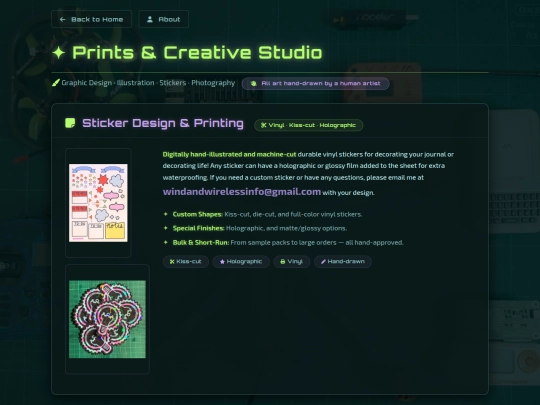Click the person icon in About button
This screenshot has width=540, height=405.
tap(150, 19)
